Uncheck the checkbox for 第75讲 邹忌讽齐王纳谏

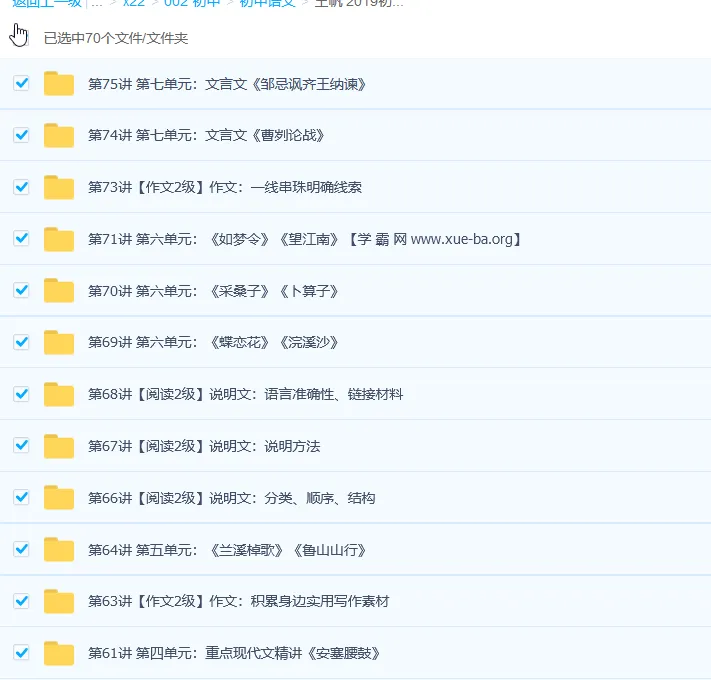(x=21, y=83)
